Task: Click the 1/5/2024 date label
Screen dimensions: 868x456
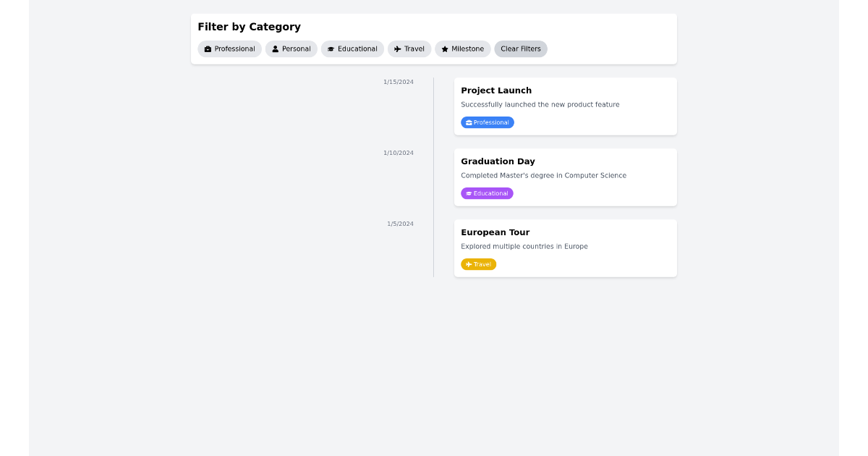Action: pos(401,224)
